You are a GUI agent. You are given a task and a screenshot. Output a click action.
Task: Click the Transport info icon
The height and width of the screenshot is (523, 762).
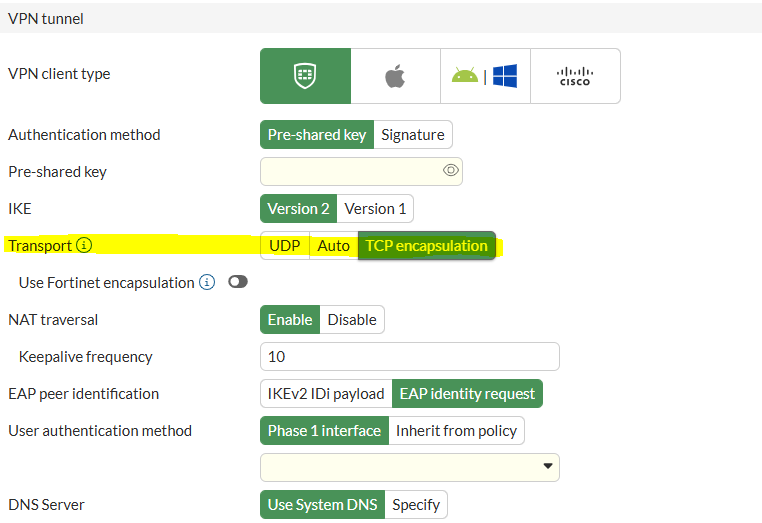[x=84, y=245]
